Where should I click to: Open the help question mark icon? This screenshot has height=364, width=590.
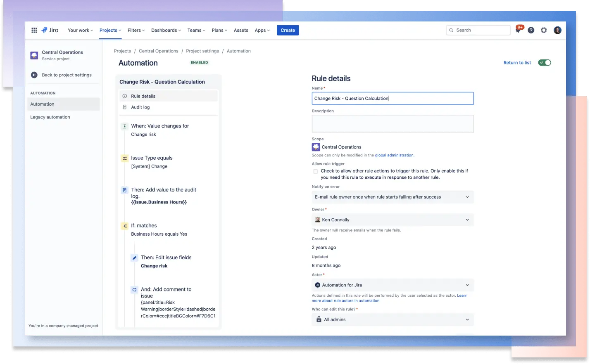click(x=531, y=30)
